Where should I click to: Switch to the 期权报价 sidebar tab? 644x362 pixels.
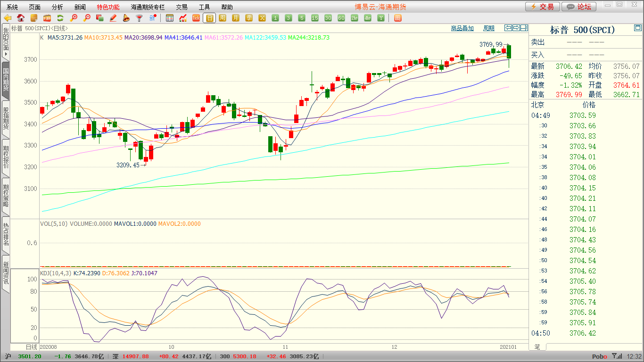(6, 157)
